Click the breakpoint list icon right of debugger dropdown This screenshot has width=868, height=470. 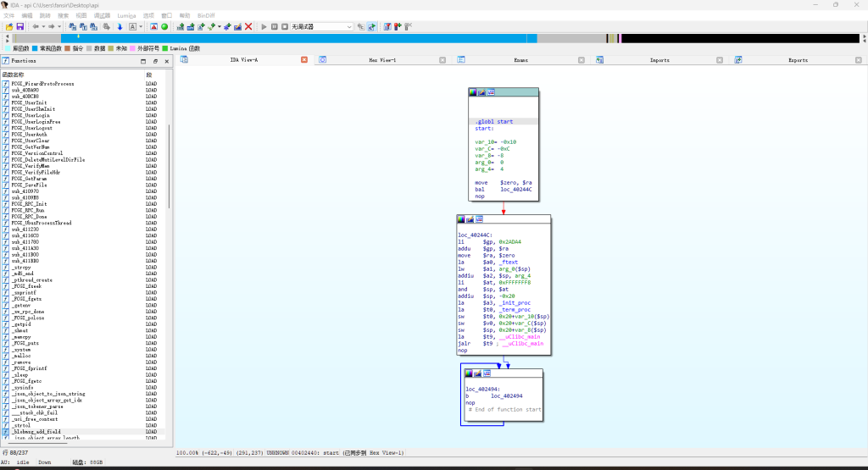point(387,26)
